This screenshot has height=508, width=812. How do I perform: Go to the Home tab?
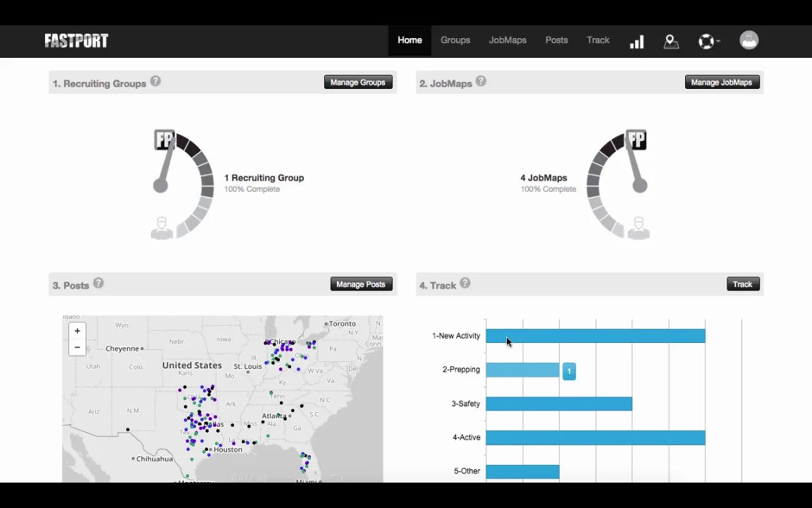(410, 40)
